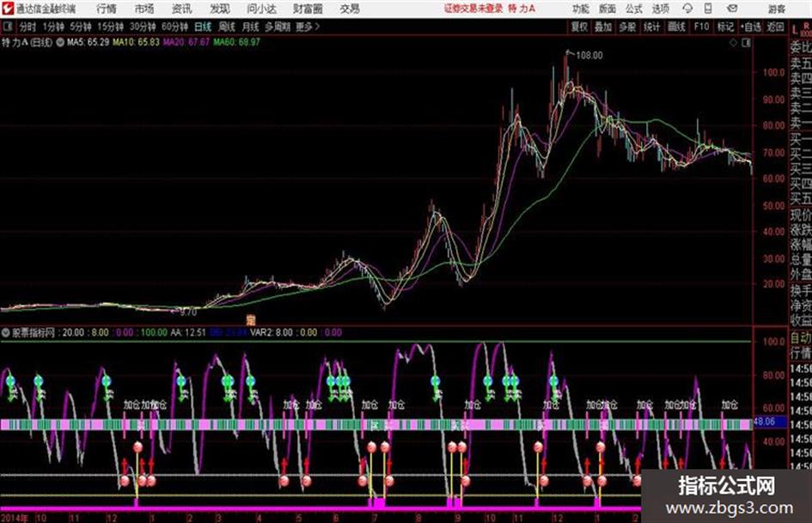Click the 标记 toolbar button
This screenshot has width=812, height=523.
[725, 27]
